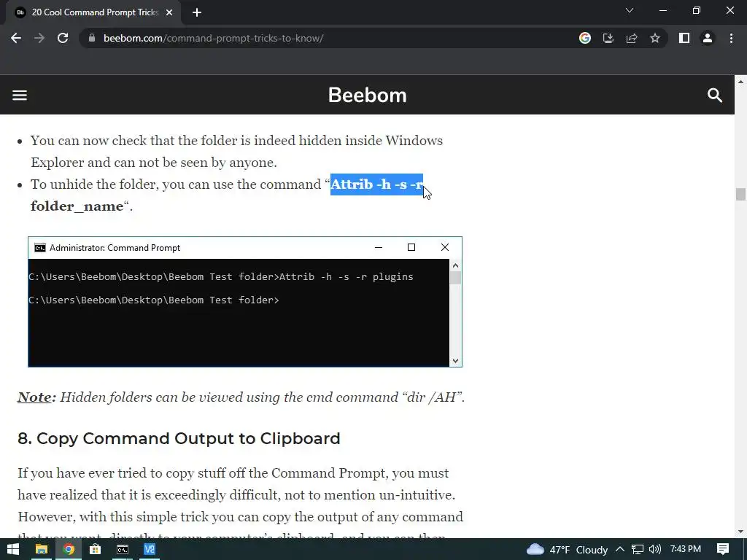Click the page scrollbar up arrow
The height and width of the screenshot is (560, 747).
pos(740,82)
